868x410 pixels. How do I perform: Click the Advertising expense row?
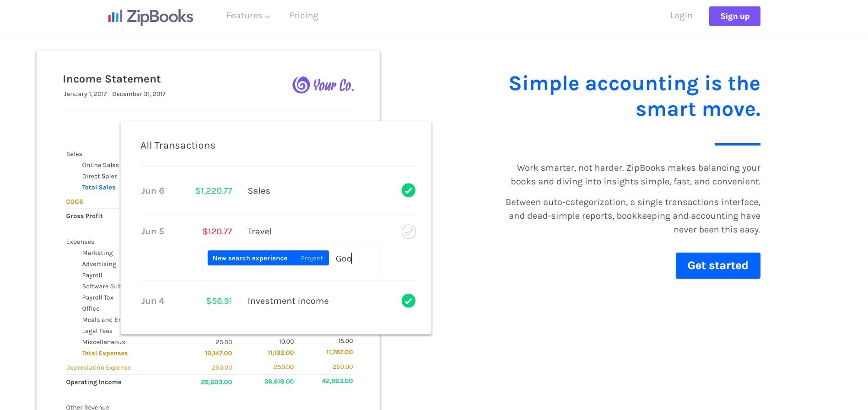99,264
